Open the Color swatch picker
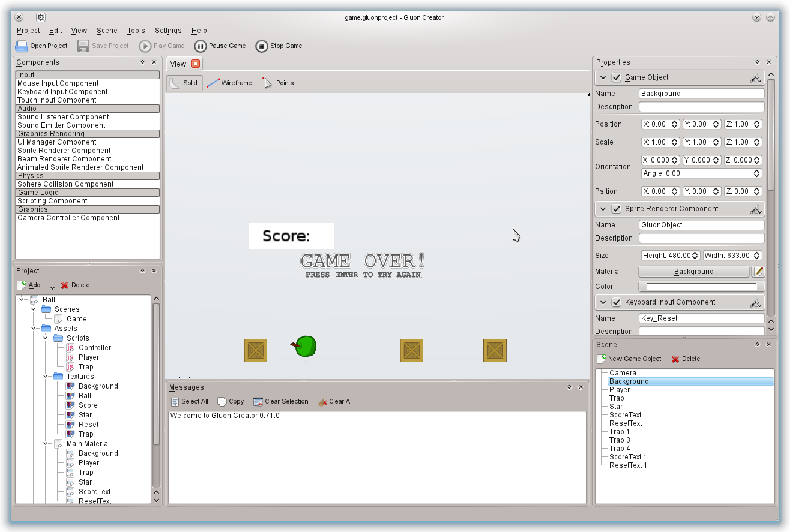 pos(701,287)
